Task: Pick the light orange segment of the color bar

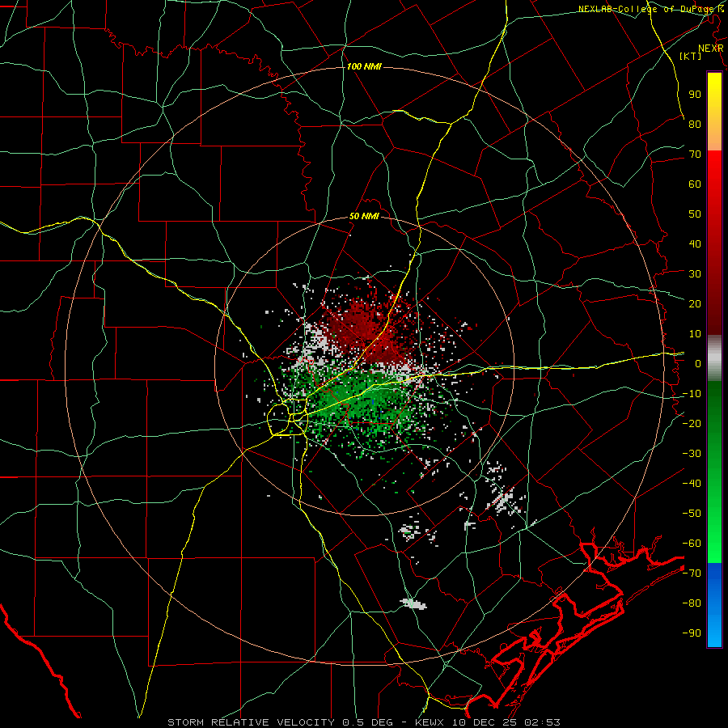Action: (x=714, y=138)
